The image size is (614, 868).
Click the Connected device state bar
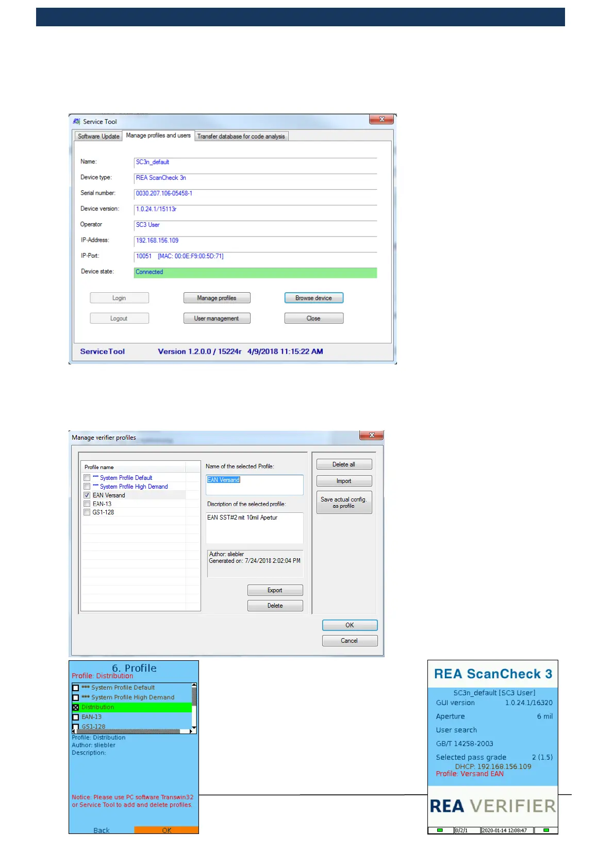(255, 272)
